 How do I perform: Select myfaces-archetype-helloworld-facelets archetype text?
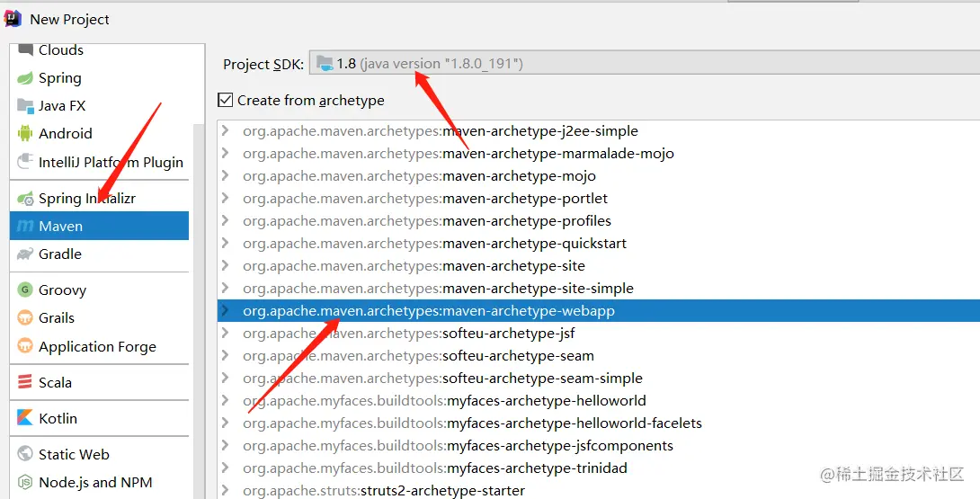575,423
